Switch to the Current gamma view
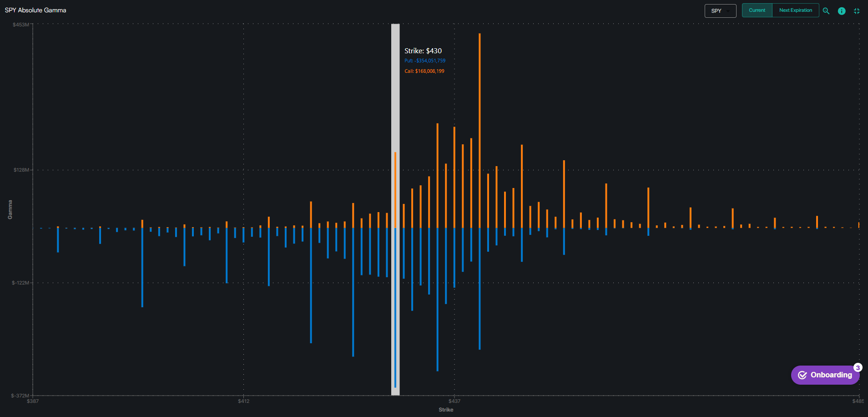The width and height of the screenshot is (868, 417). [x=757, y=10]
